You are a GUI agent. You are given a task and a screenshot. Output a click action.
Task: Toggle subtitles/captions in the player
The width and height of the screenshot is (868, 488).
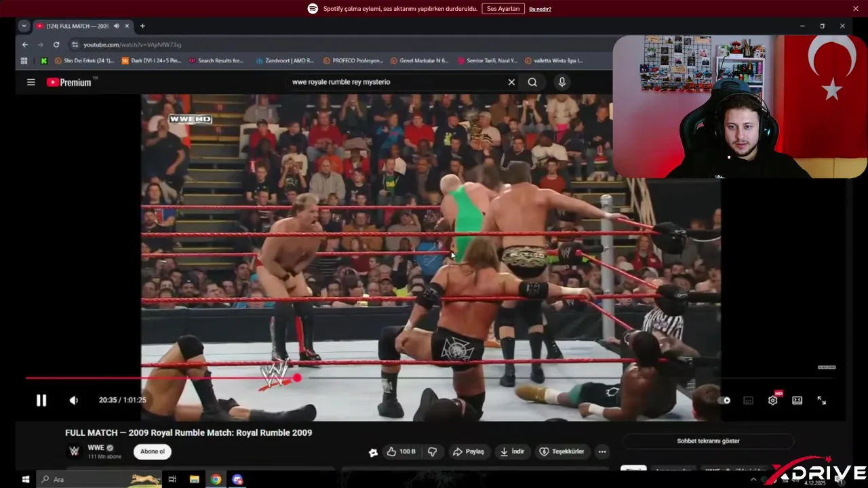tap(749, 401)
